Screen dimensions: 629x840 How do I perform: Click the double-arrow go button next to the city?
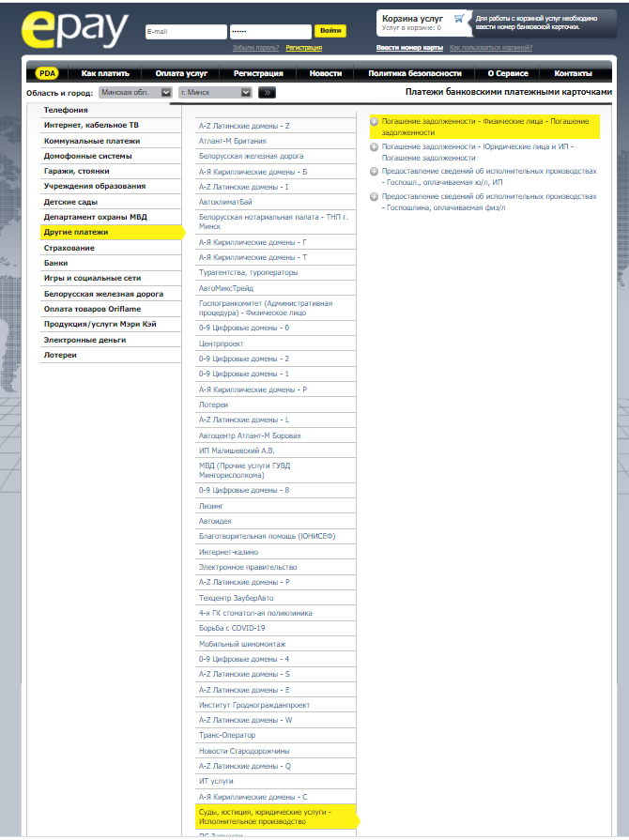coord(267,93)
